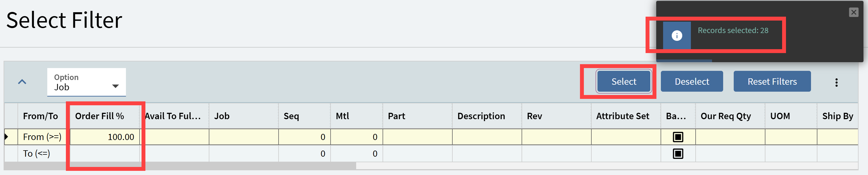
Task: Toggle the Ba... checkbox in To row
Action: (x=678, y=154)
